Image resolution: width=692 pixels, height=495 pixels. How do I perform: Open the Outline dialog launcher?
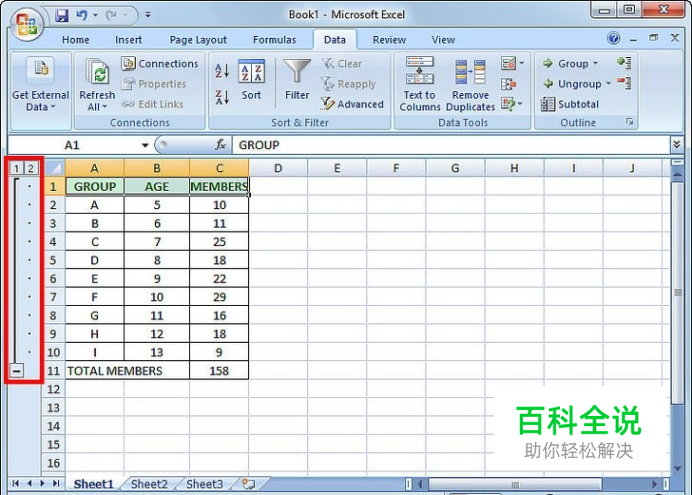[x=630, y=122]
